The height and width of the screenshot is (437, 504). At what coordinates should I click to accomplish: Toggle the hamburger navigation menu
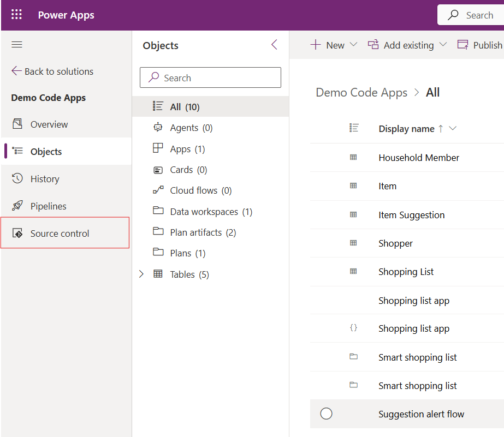17,44
